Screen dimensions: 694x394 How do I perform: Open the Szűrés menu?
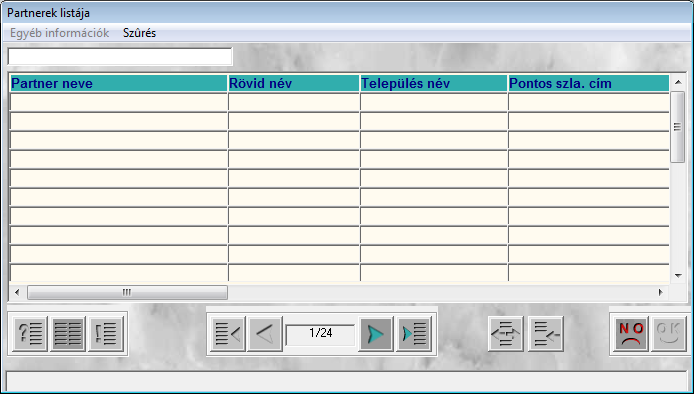coord(139,33)
